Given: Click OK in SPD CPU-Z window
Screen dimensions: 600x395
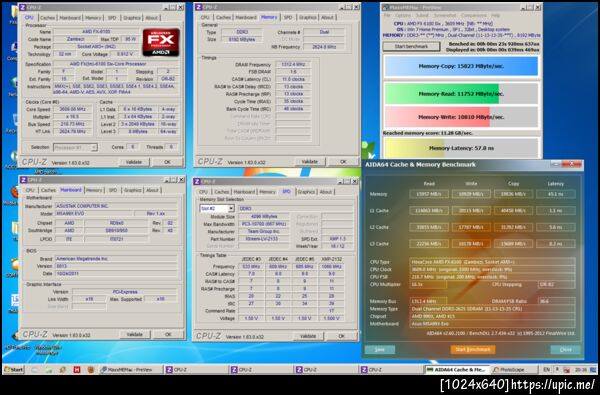Looking at the screenshot, I should coord(341,336).
